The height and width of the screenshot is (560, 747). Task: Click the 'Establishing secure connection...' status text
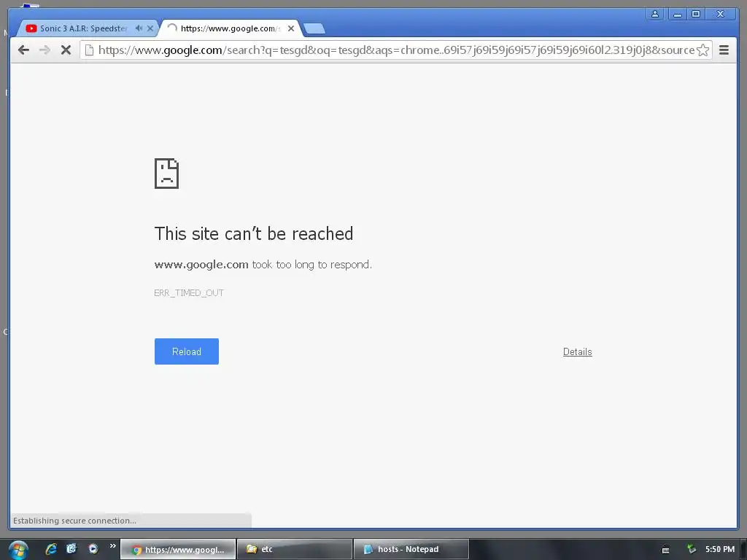75,521
